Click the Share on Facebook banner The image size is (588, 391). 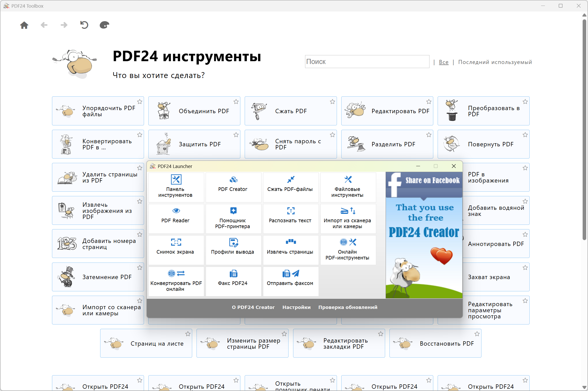click(424, 235)
